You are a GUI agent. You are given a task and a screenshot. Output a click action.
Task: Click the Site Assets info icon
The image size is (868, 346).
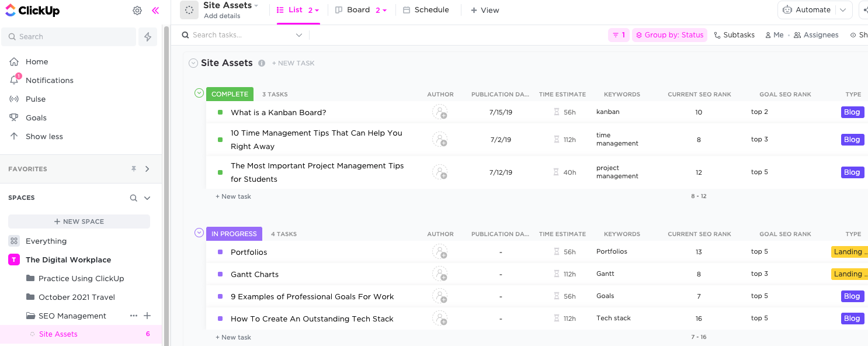click(262, 63)
